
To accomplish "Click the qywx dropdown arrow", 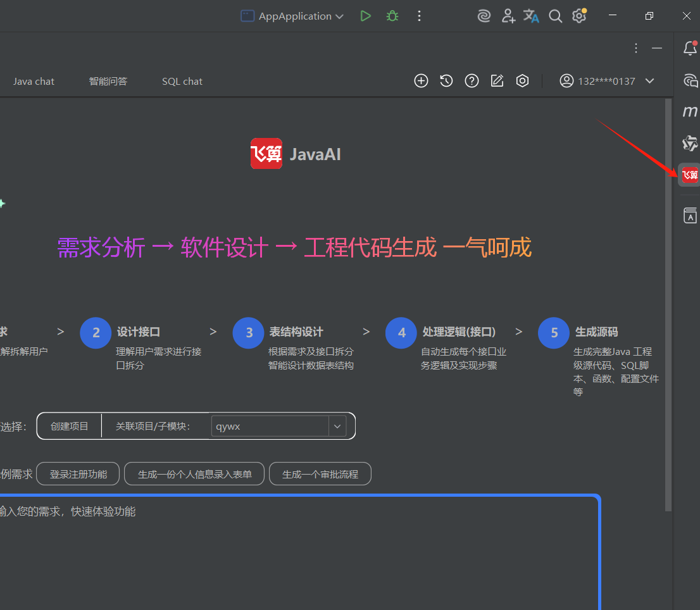I will 337,426.
